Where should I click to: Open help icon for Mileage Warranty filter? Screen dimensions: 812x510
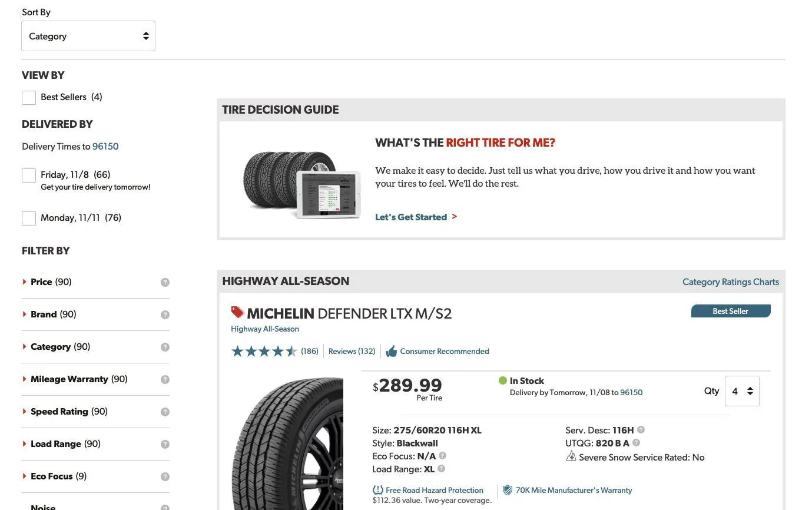(165, 380)
